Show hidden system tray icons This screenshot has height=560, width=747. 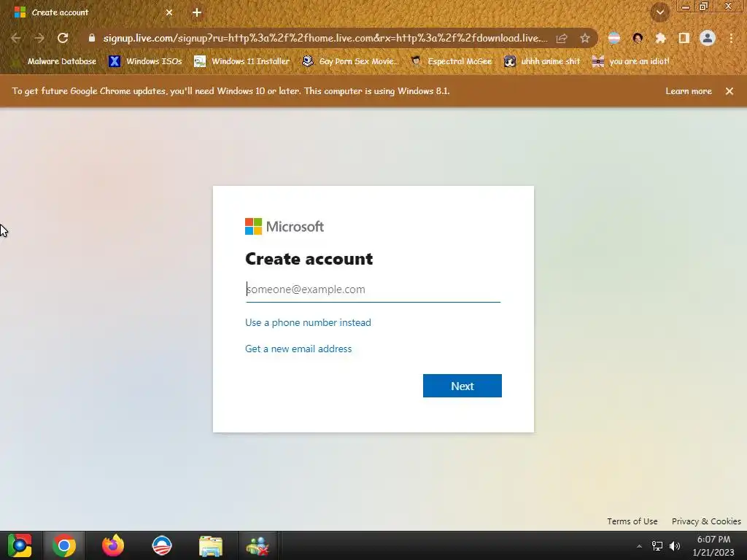point(639,546)
